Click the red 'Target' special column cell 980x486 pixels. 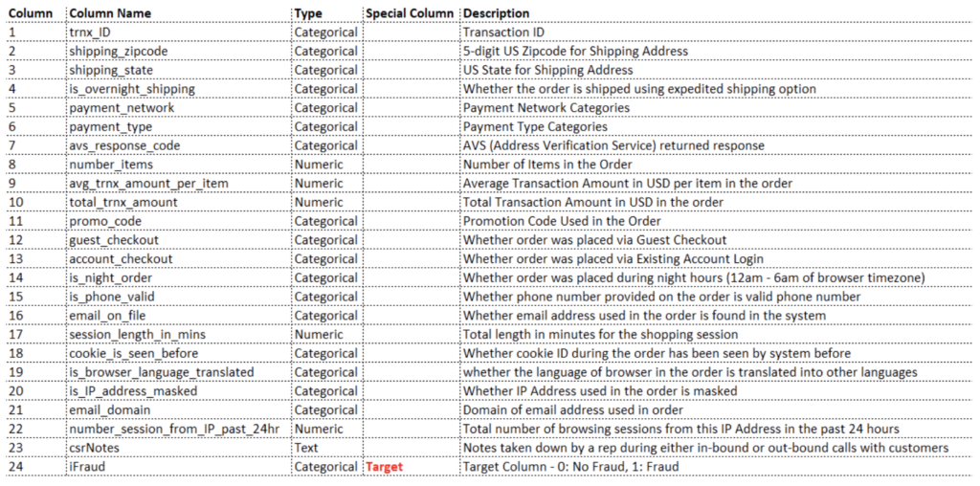[x=411, y=467]
